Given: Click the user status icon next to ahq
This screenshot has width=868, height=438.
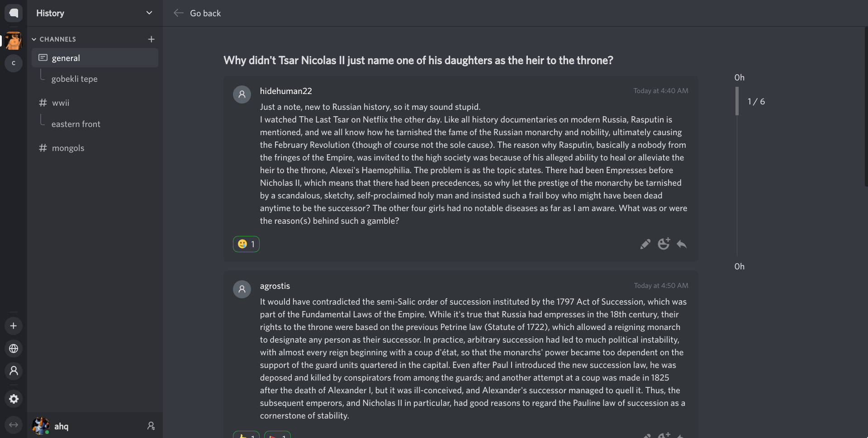Looking at the screenshot, I should [151, 426].
